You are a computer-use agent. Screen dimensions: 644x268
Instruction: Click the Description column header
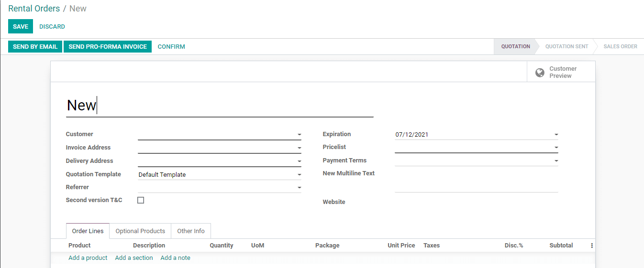coord(149,246)
